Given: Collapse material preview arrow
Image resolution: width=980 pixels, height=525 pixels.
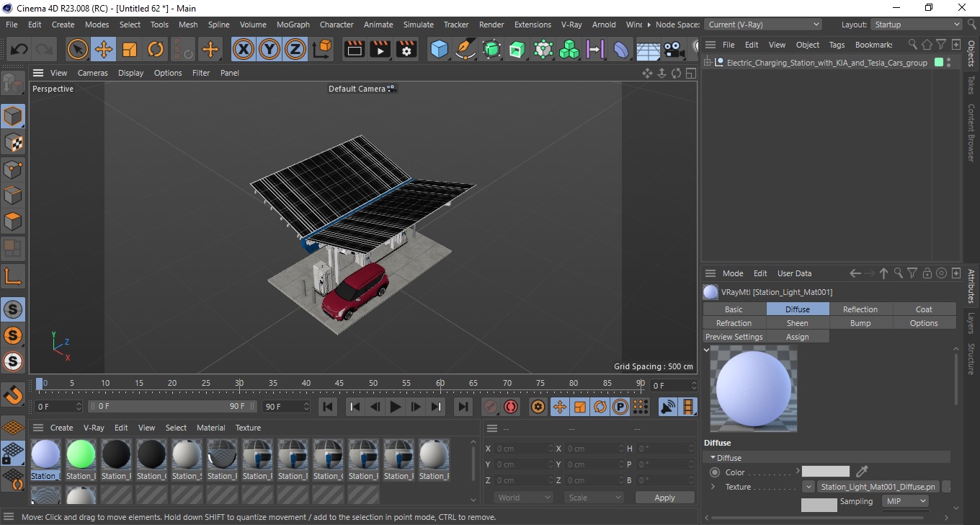Looking at the screenshot, I should click(708, 350).
